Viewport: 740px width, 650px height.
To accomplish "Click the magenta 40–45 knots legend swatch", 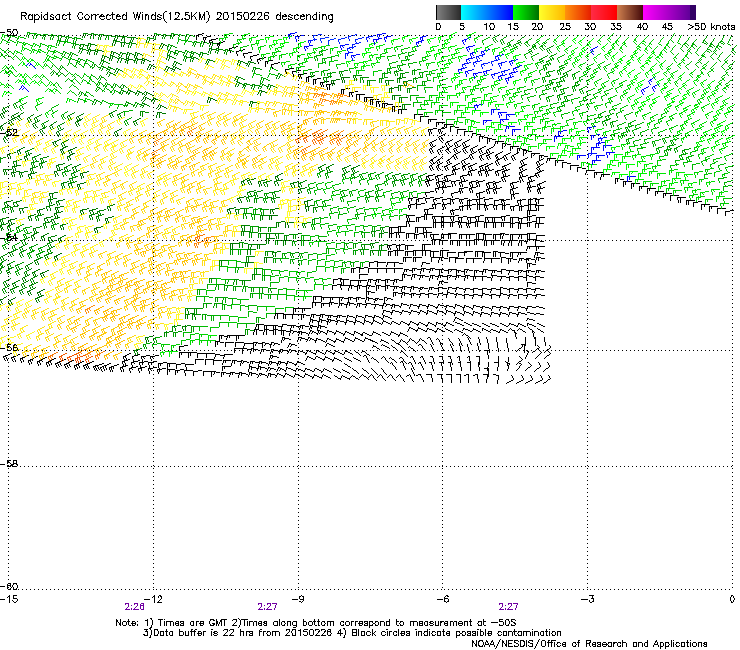I will click(656, 12).
